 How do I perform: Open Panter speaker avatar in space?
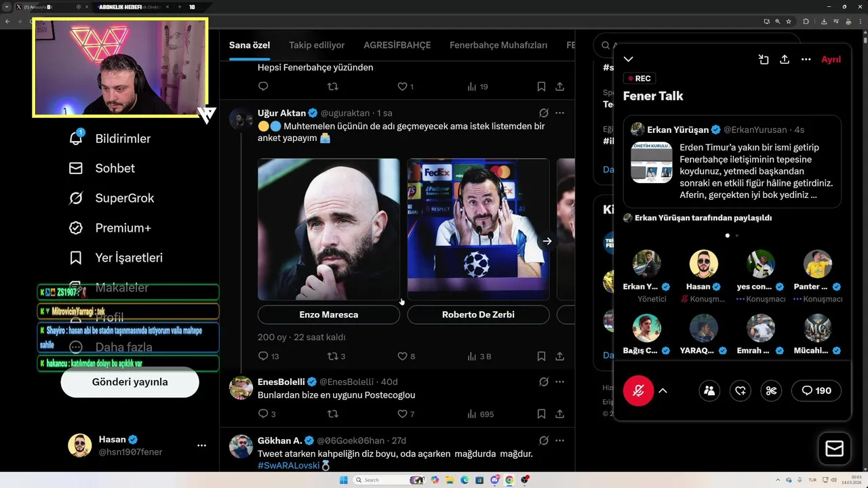(x=818, y=264)
